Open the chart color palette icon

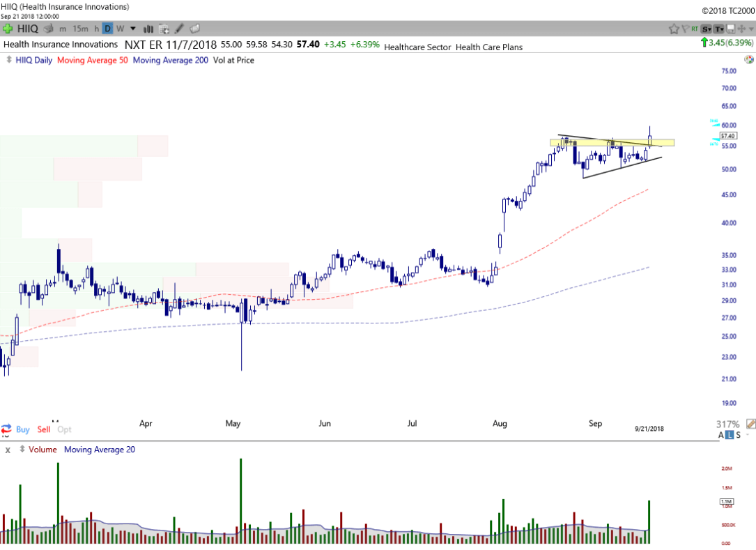tap(749, 60)
